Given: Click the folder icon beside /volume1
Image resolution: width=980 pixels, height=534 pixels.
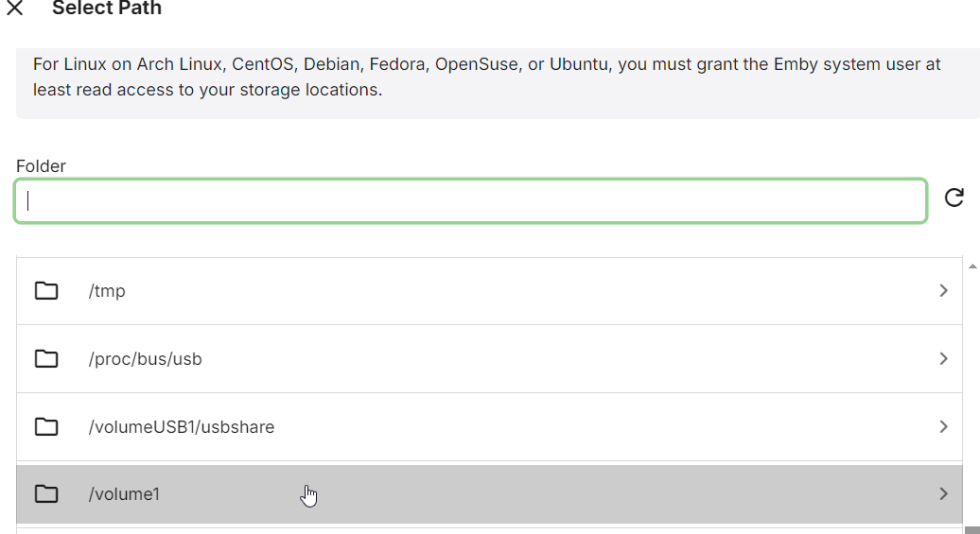Looking at the screenshot, I should click(46, 493).
